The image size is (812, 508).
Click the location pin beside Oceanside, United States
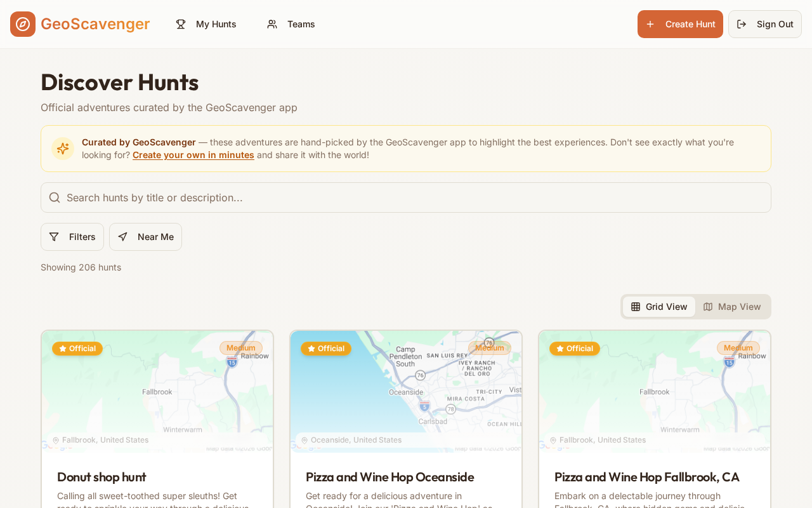[x=304, y=440]
